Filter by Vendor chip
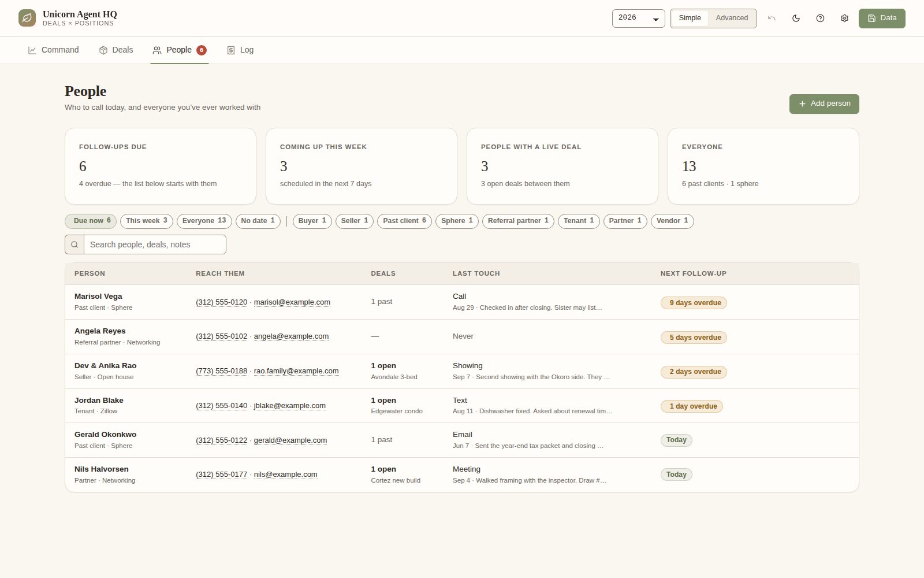Screen dimensions: 924x578 click(x=672, y=221)
